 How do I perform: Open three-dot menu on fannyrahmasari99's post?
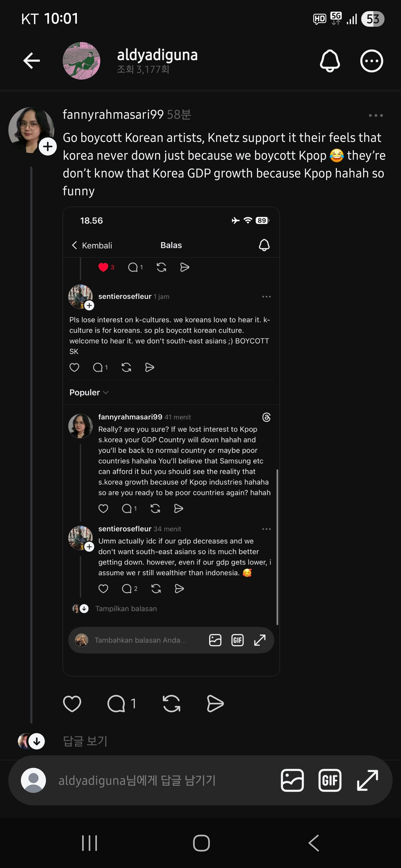[x=375, y=115]
